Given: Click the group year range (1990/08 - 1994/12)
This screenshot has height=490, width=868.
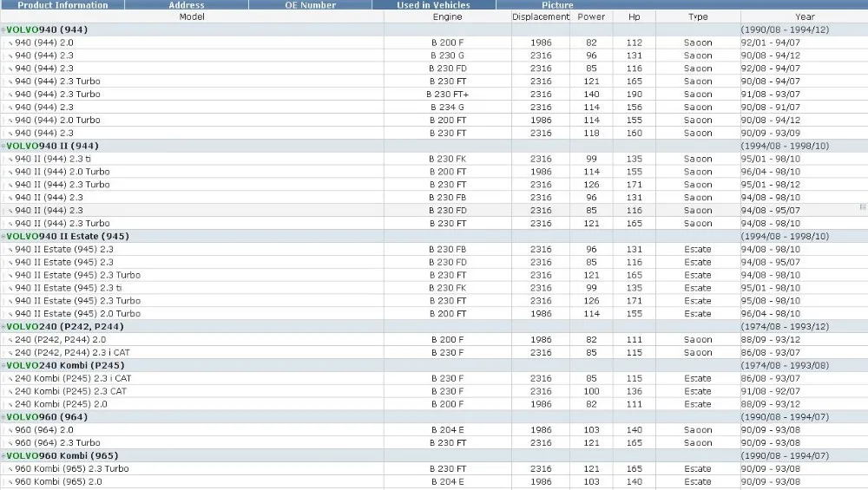Looking at the screenshot, I should 785,29.
